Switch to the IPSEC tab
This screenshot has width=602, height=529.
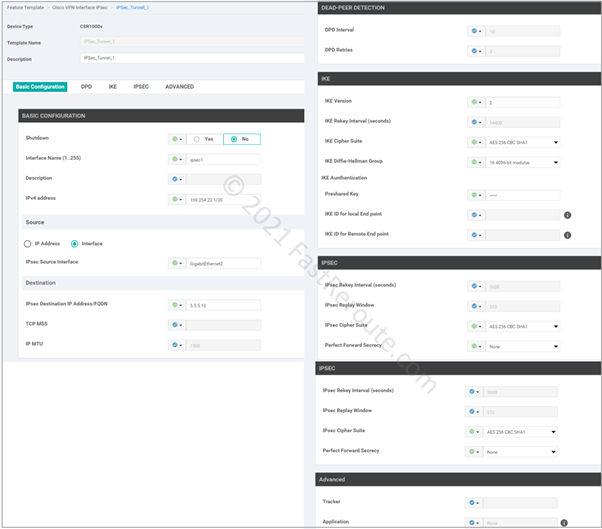[141, 87]
